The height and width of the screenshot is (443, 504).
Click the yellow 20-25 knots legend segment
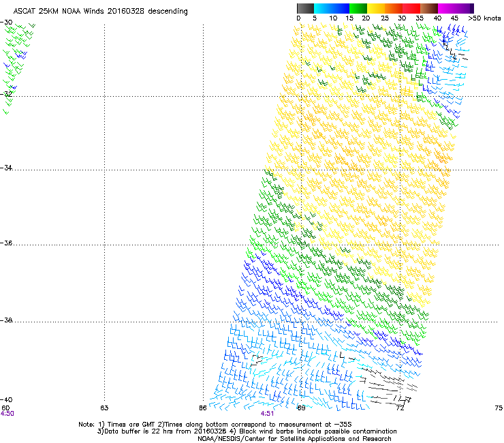[376, 8]
